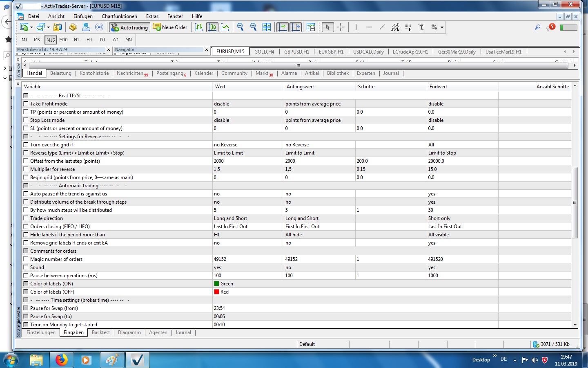
Task: Click the green color swatch for labels ON
Action: click(216, 284)
